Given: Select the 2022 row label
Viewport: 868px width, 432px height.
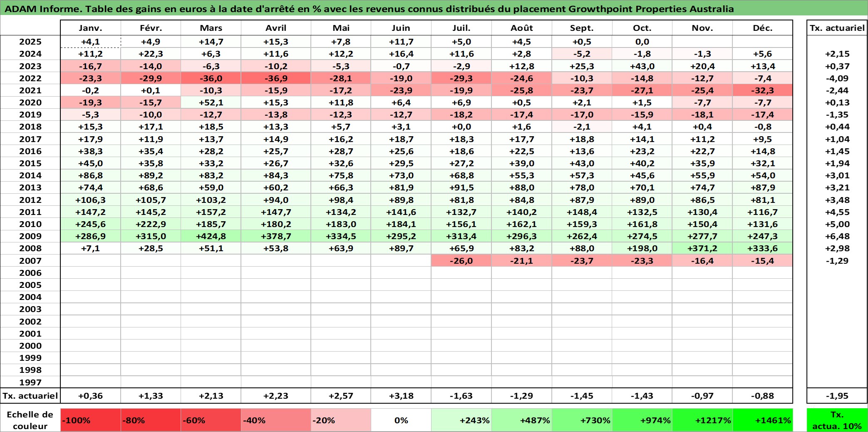Looking at the screenshot, I should tap(30, 78).
